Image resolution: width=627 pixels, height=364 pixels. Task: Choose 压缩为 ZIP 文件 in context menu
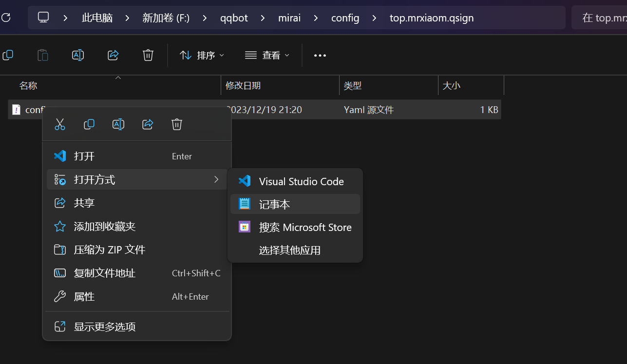137,249
